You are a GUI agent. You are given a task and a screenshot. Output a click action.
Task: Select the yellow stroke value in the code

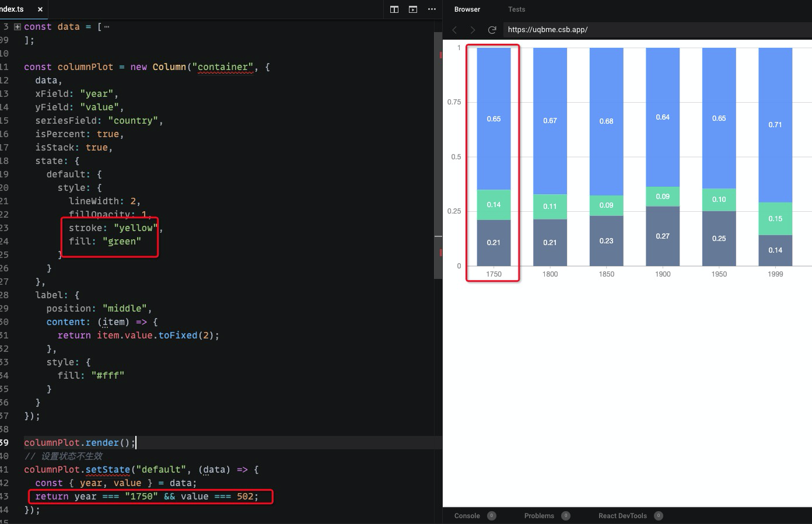136,228
